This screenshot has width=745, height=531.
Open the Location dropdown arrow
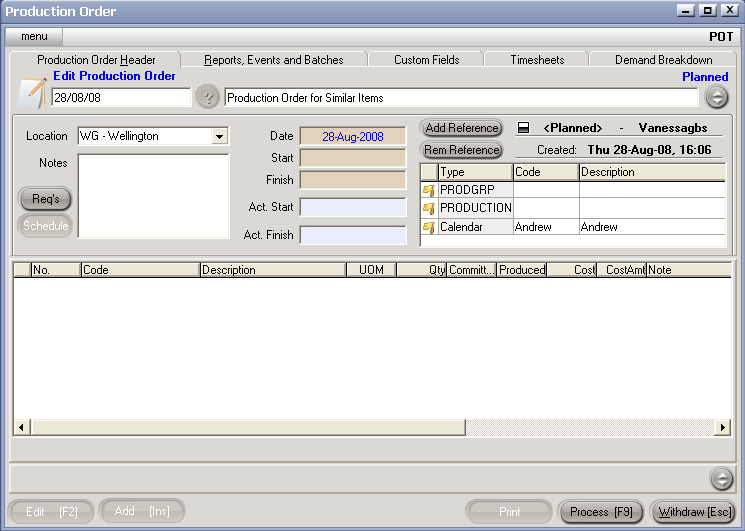click(219, 136)
